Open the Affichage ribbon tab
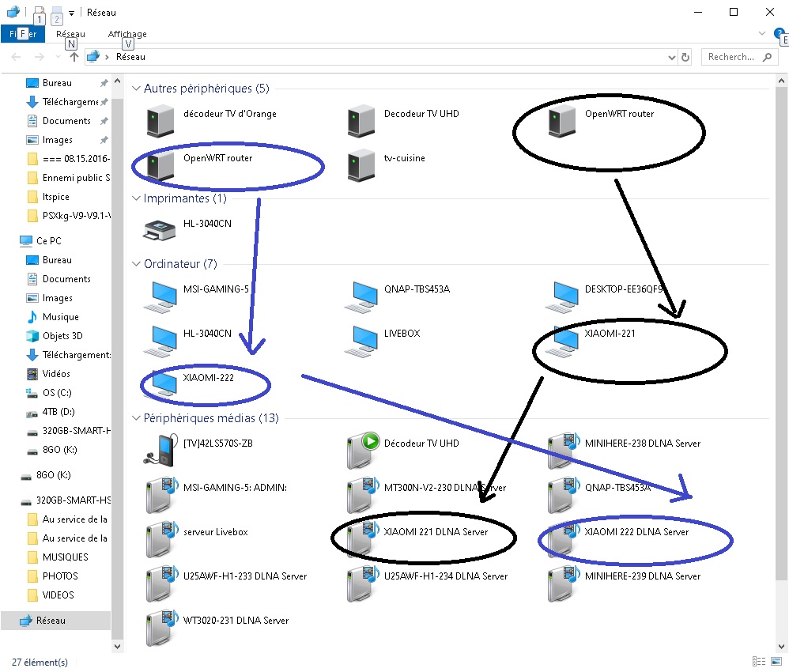789x672 pixels. (x=127, y=34)
